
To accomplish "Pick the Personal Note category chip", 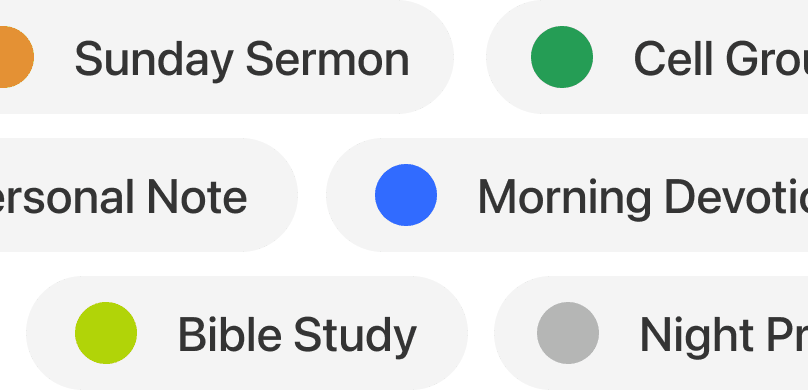I will pos(149,195).
